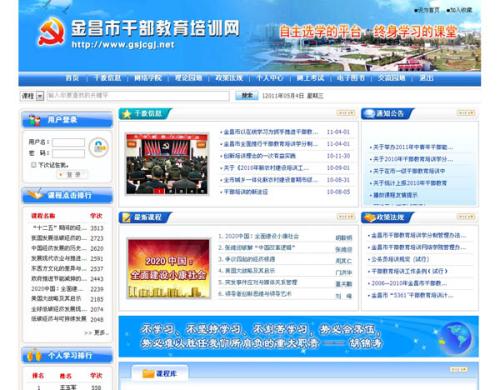Viewport: 500px width, 390px height.
Task: Open 'more' button in 政策法规 section header
Action: 466,217
